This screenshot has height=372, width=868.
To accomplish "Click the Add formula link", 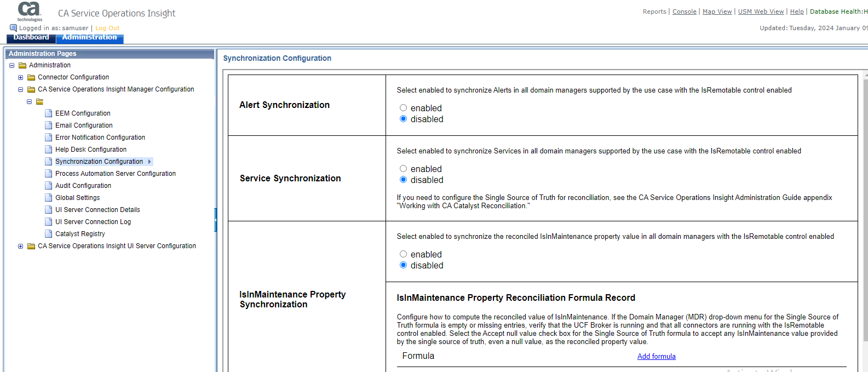I will [657, 357].
